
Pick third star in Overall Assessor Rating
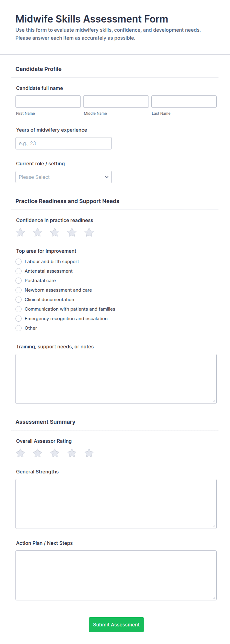point(54,453)
